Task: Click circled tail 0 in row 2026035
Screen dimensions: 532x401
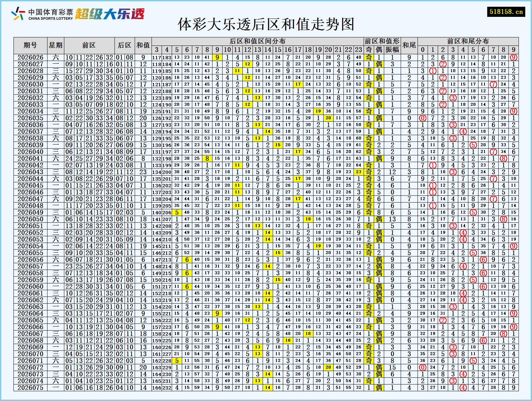Action: 423,118
